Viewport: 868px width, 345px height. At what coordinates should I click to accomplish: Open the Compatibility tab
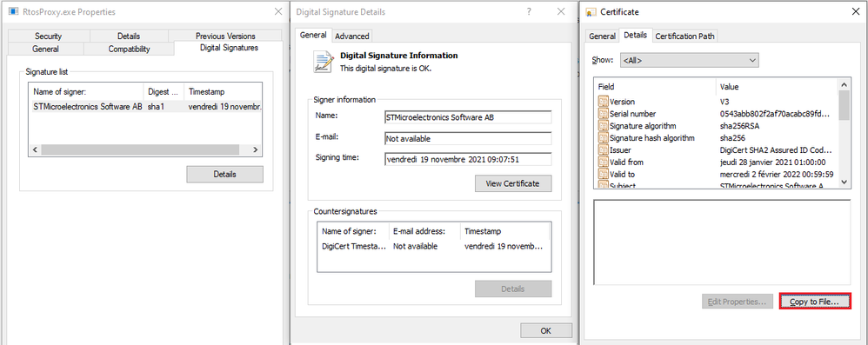click(x=129, y=49)
